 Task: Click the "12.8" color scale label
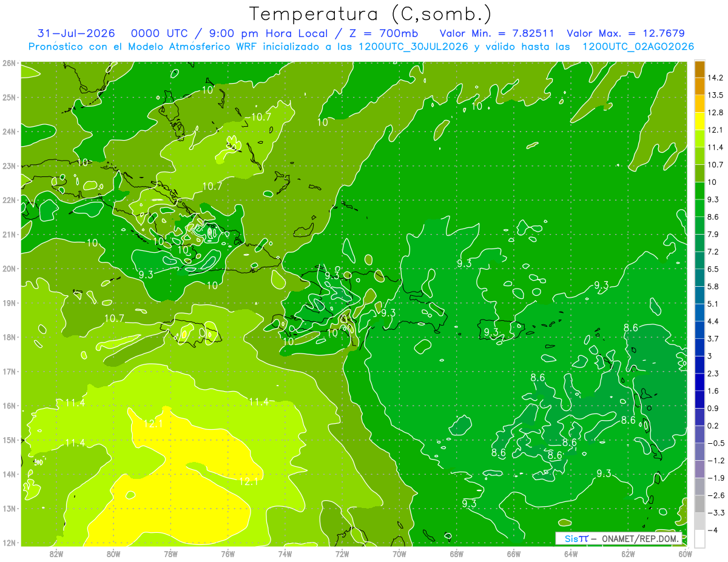pos(716,112)
